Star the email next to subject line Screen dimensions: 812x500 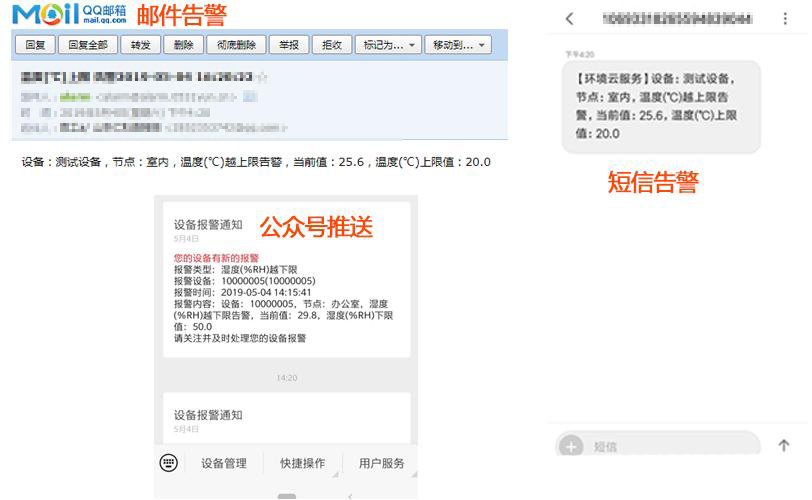(x=262, y=77)
